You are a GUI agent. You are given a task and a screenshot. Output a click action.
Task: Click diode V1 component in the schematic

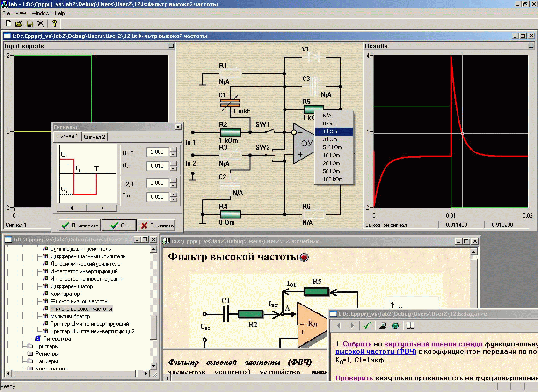(x=314, y=57)
